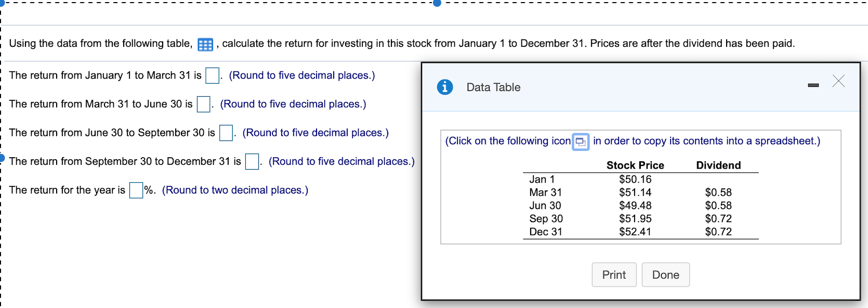Screen dimensions: 868x308
Task: Minimize the Data Table dialog
Action: [813, 85]
